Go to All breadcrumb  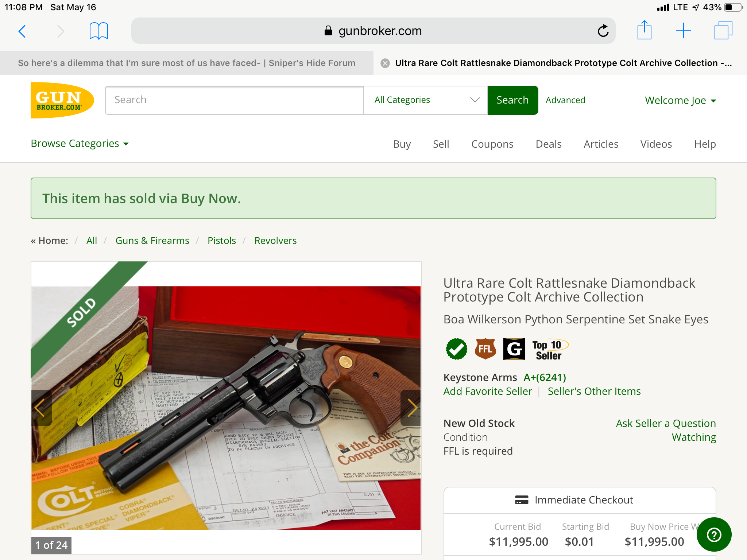(x=92, y=241)
